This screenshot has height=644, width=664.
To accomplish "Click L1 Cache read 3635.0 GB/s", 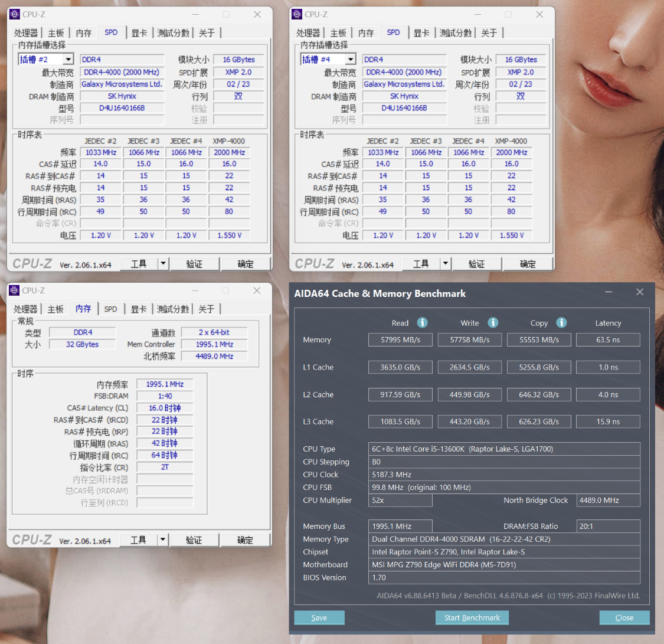I will click(x=400, y=367).
